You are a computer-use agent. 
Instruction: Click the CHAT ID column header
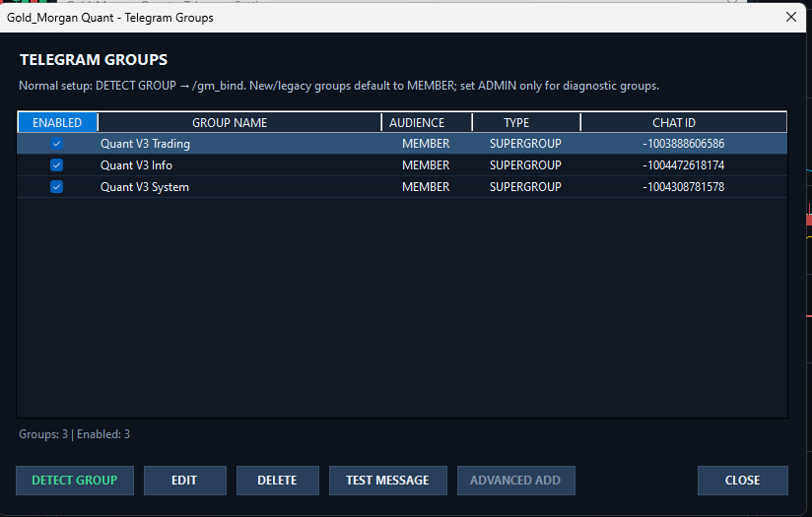coord(684,123)
